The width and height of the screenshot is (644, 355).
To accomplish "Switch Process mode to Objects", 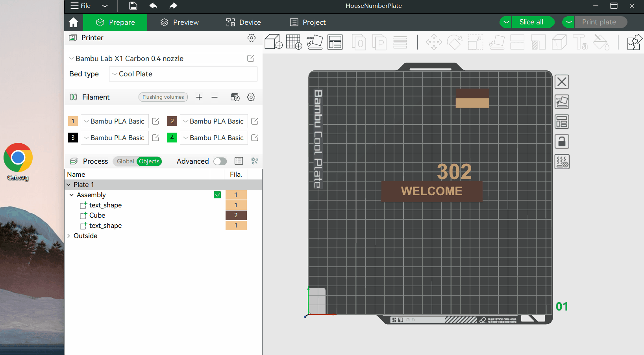I will point(149,161).
